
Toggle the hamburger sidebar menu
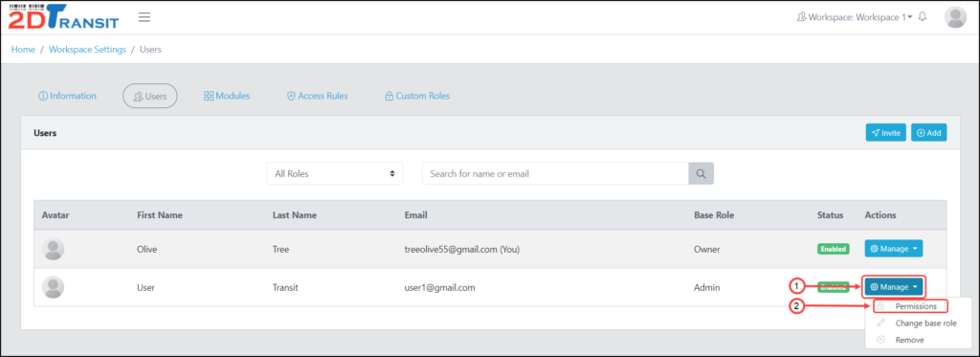pyautogui.click(x=145, y=17)
